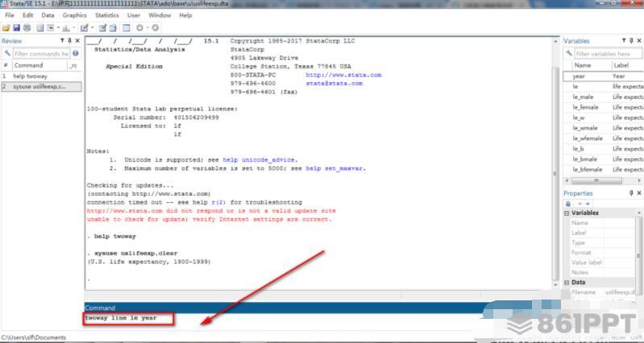Click the Do-file Editor toolbar icon
The width and height of the screenshot is (644, 343).
(x=84, y=28)
